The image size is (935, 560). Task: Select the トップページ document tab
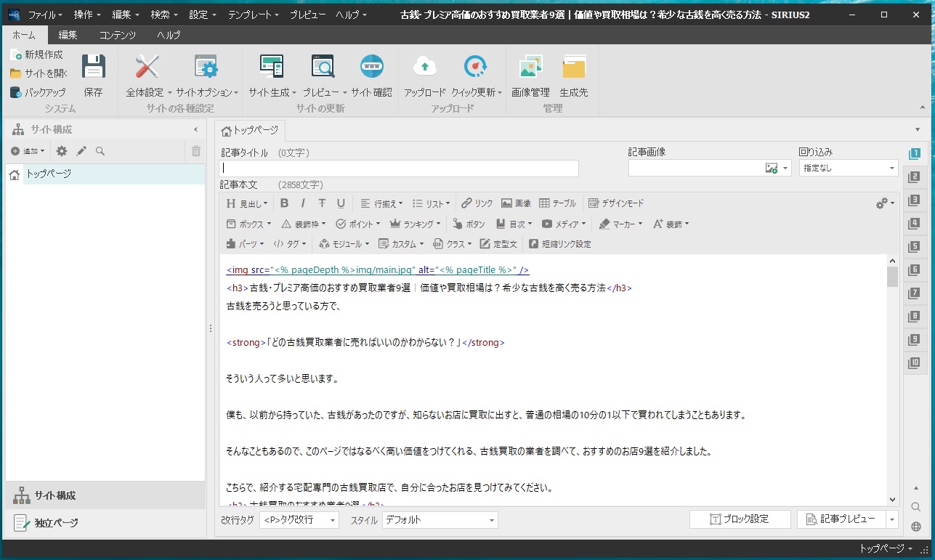pyautogui.click(x=250, y=131)
